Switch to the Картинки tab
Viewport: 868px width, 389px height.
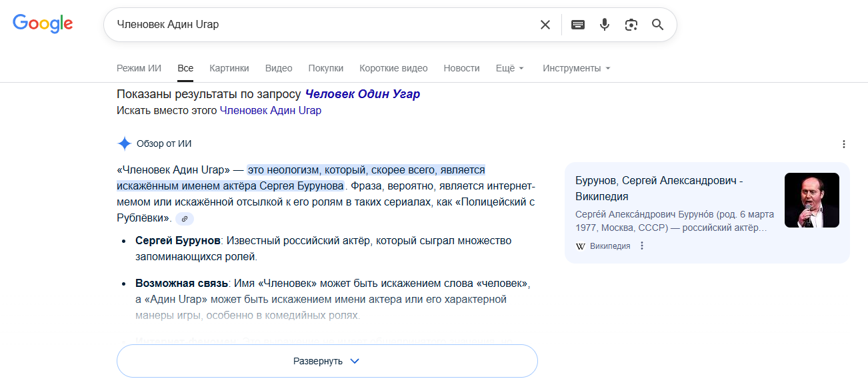229,68
